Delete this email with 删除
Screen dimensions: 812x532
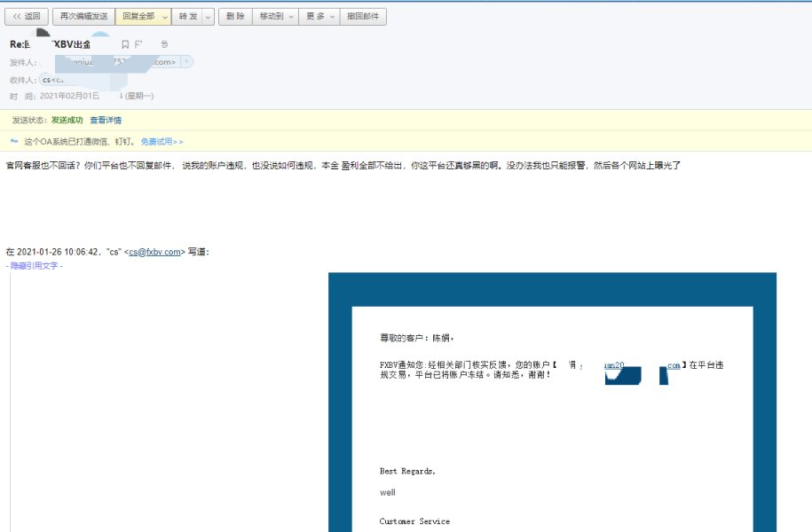pyautogui.click(x=235, y=17)
